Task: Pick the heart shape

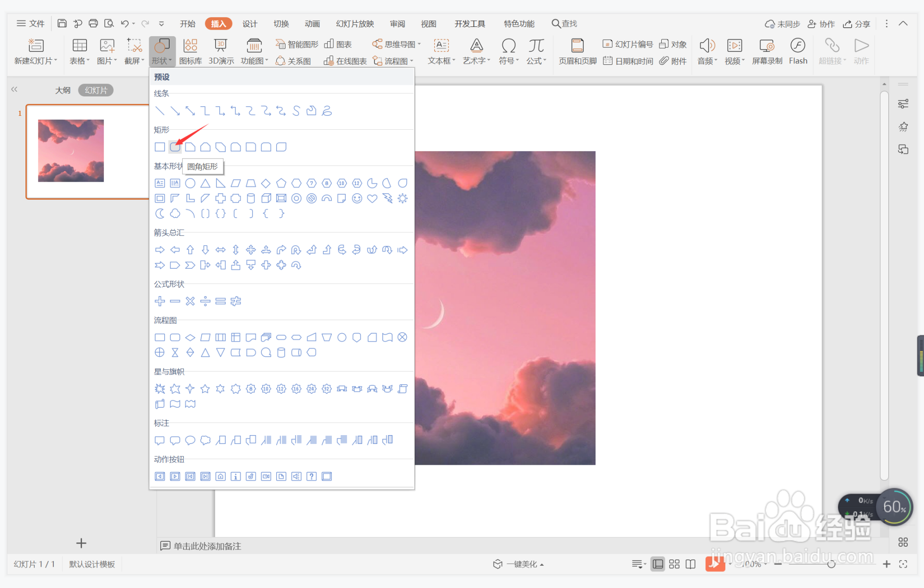Action: pos(372,199)
